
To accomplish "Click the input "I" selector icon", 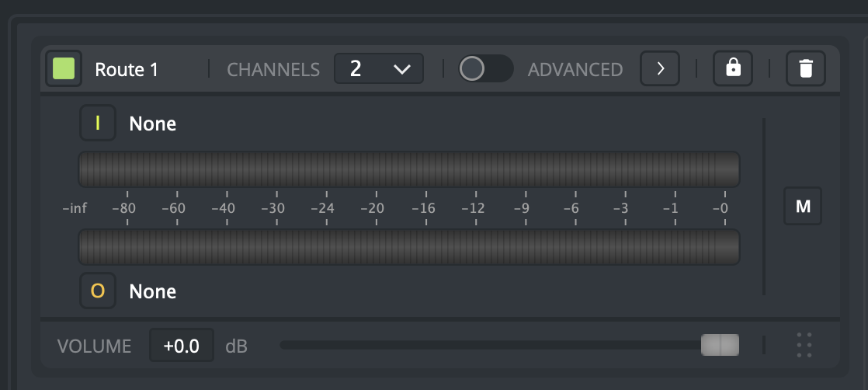I will click(98, 123).
